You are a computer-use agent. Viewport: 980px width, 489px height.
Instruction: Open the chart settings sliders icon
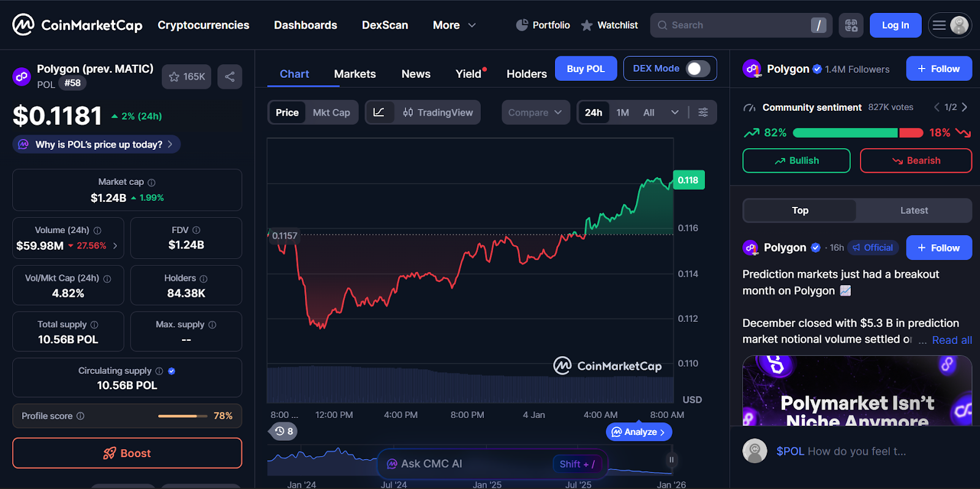click(x=703, y=113)
